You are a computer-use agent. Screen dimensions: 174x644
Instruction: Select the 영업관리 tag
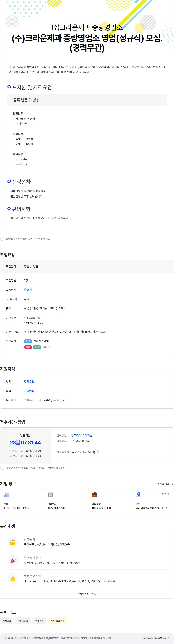[39, 621]
